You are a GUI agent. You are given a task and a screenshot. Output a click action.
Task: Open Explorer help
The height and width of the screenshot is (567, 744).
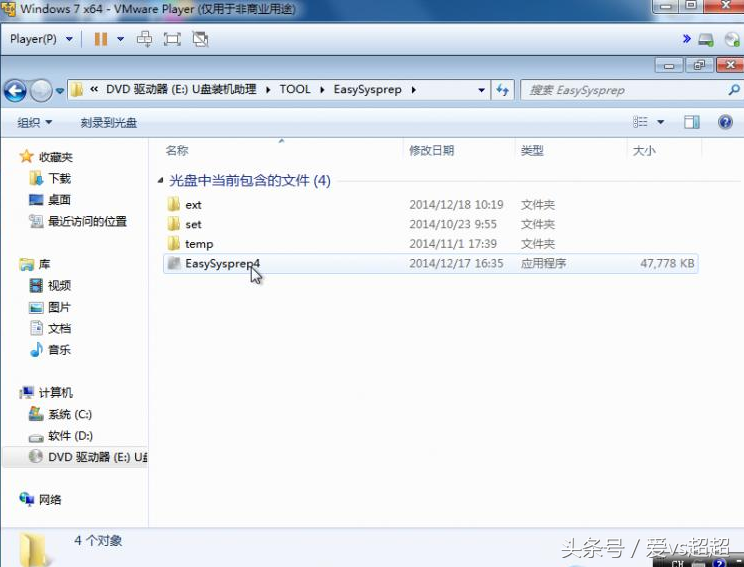pyautogui.click(x=725, y=122)
